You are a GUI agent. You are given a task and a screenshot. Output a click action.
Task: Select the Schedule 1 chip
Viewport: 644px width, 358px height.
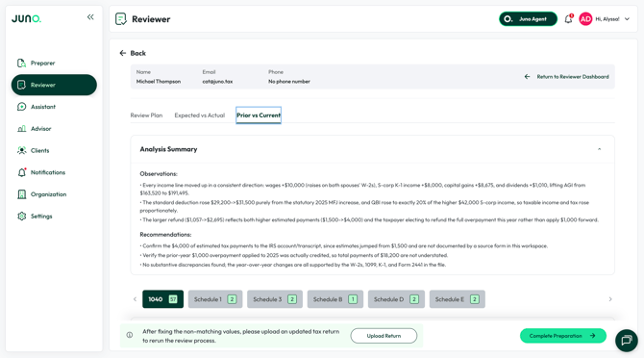[215, 299]
